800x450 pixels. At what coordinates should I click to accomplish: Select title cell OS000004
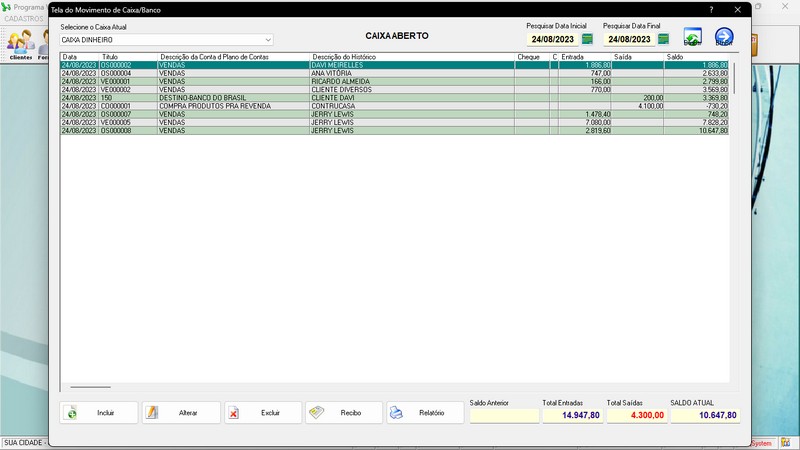click(x=128, y=73)
